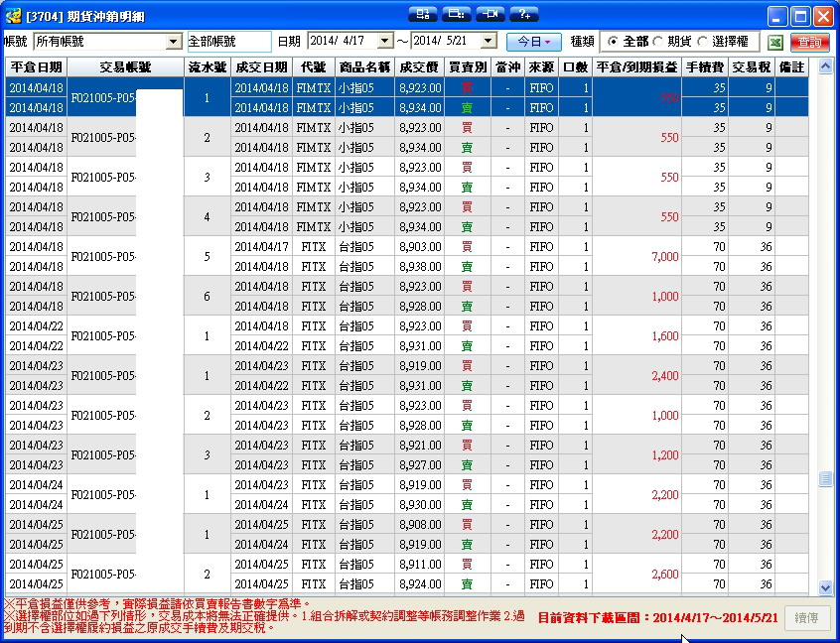Open the start date 2014/4/17 dropdown
840x643 pixels.
(385, 41)
